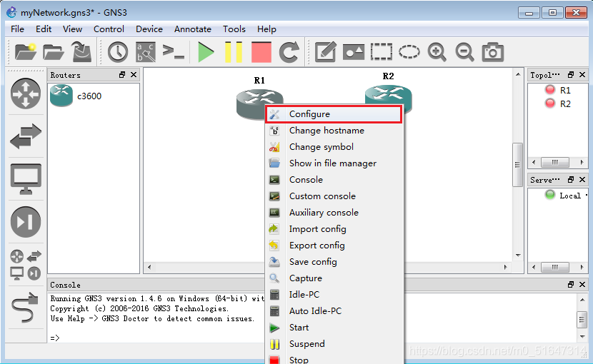This screenshot has width=593, height=364.
Task: Choose Capture in context menu
Action: (334, 278)
